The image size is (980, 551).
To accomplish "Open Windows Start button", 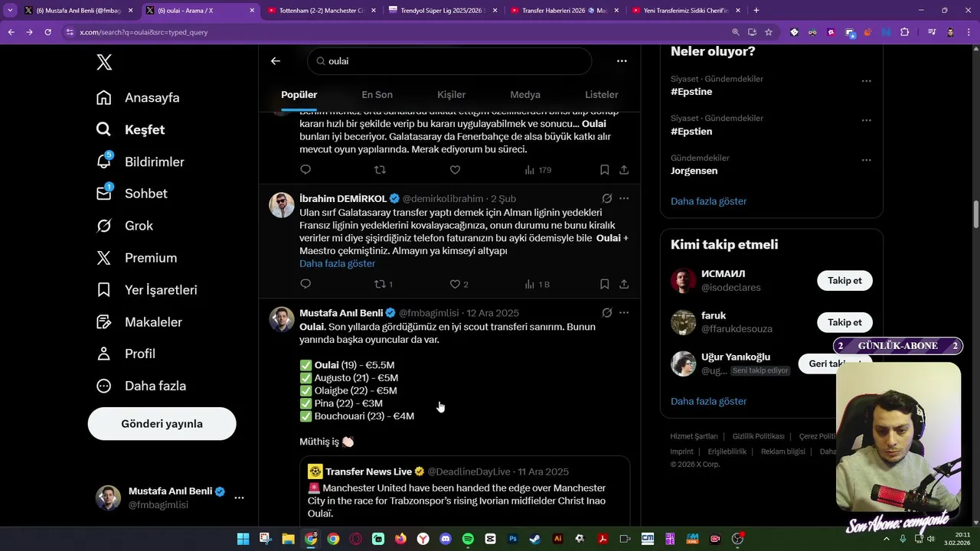I will point(243,539).
